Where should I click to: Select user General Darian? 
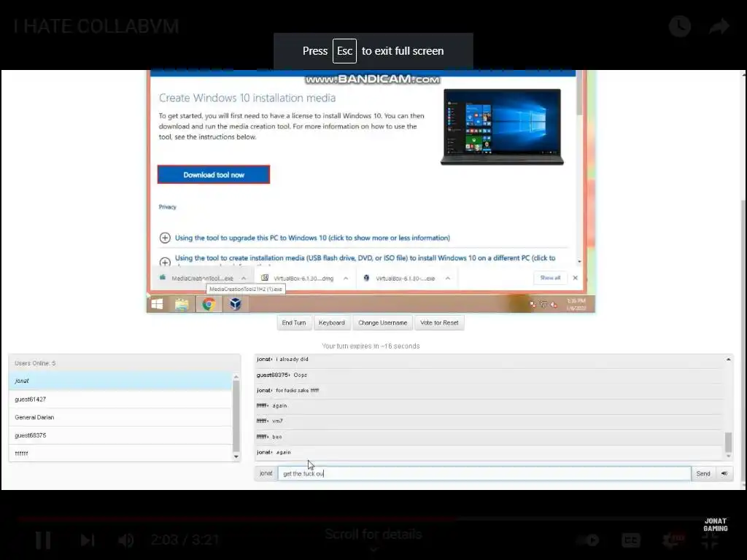click(x=120, y=417)
